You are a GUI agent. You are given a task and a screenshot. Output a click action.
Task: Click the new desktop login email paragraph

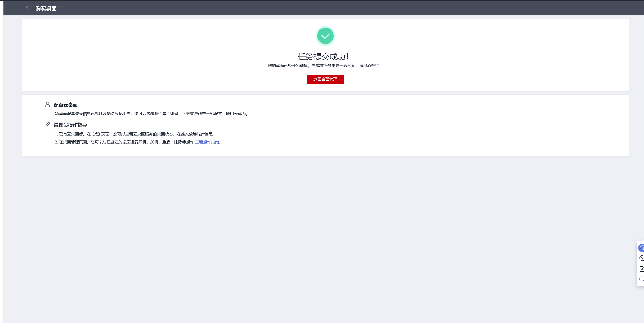(151, 114)
